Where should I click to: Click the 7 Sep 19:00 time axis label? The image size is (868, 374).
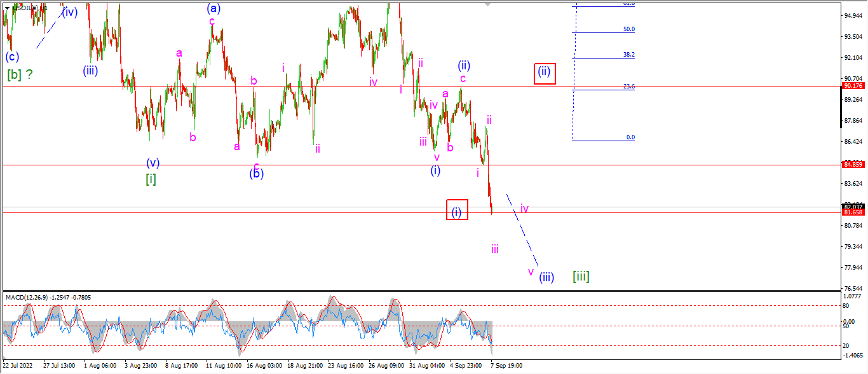pos(506,366)
